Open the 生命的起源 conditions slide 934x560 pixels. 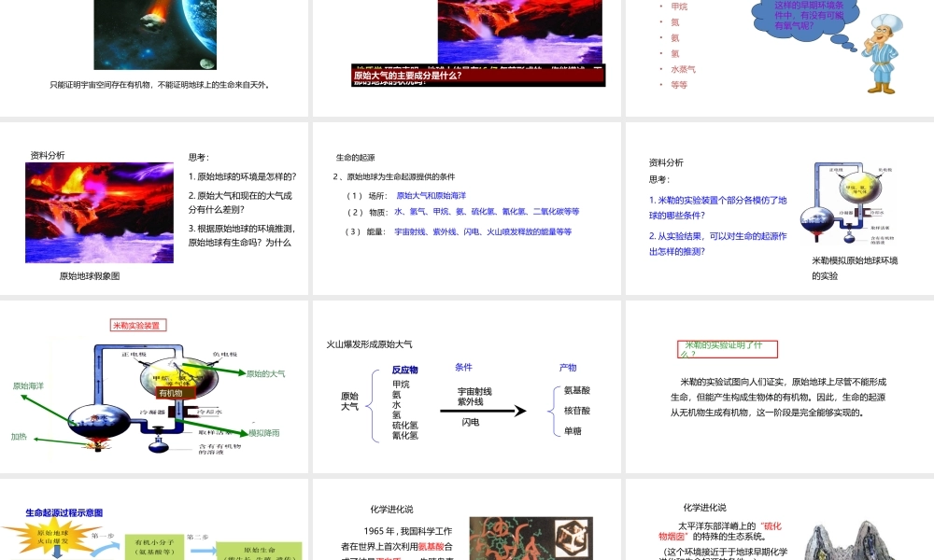466,208
